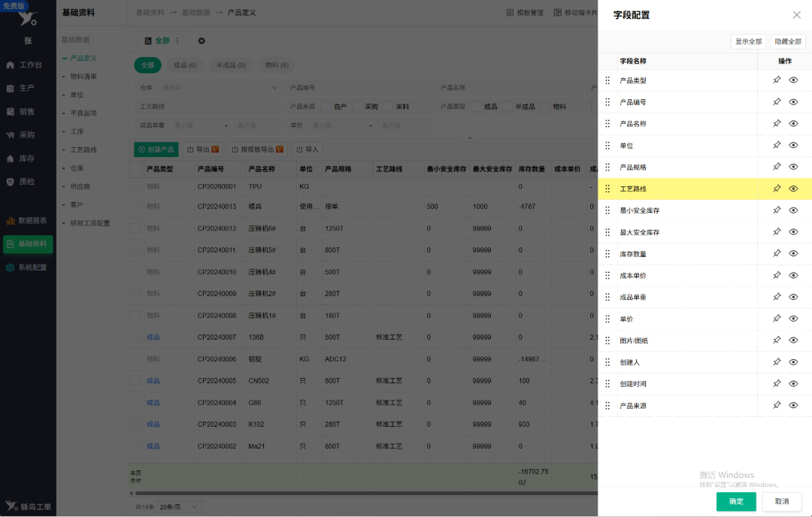
Task: Open 工作台 in left sidebar
Action: click(x=24, y=65)
